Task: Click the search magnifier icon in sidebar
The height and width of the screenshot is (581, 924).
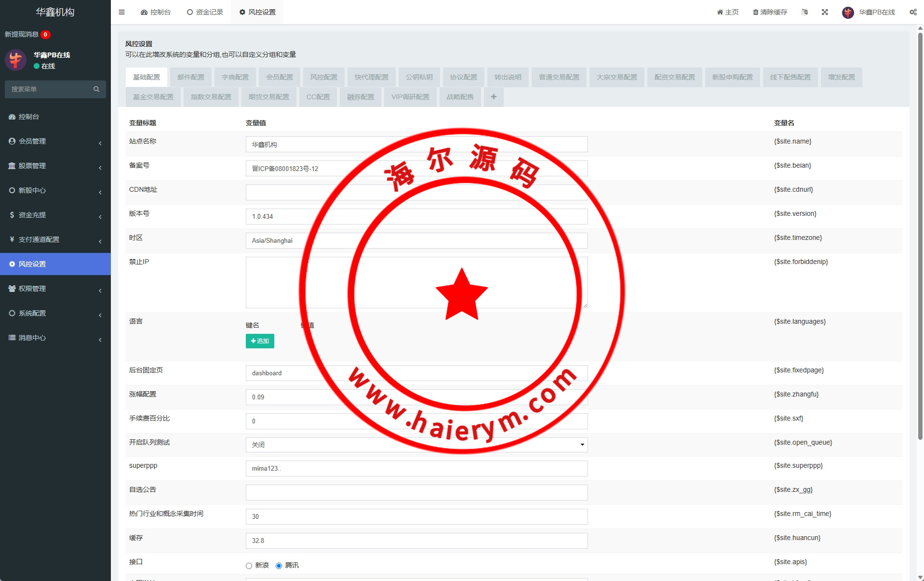Action: [x=96, y=89]
